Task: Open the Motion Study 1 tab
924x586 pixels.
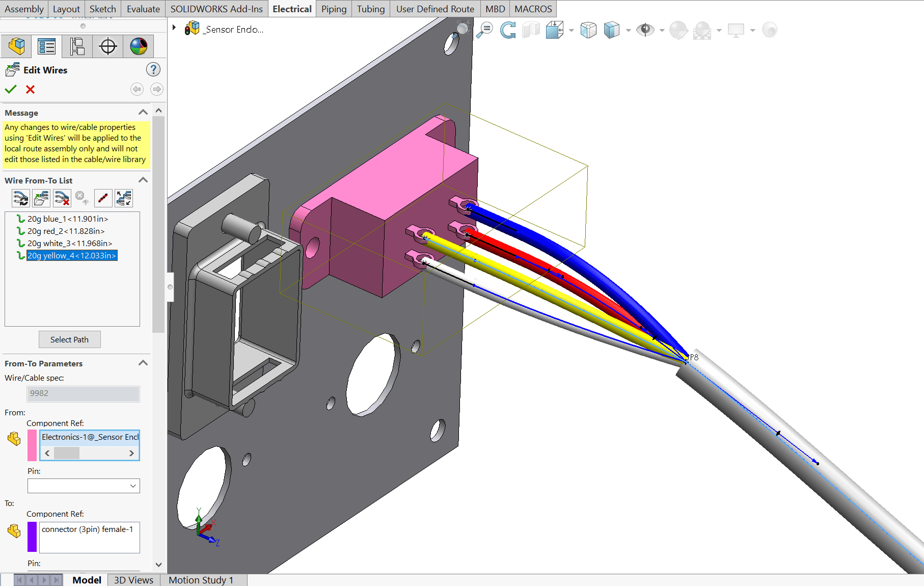Action: pos(201,580)
